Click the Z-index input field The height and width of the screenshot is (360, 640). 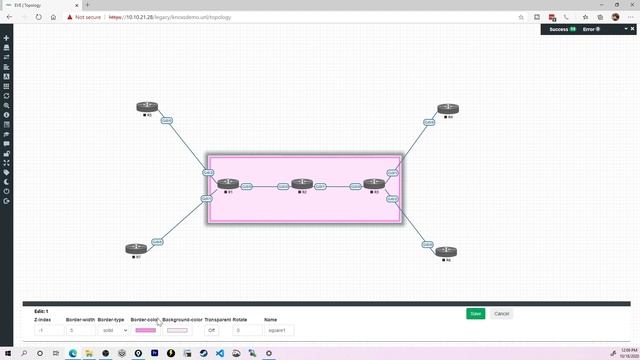[x=49, y=330]
